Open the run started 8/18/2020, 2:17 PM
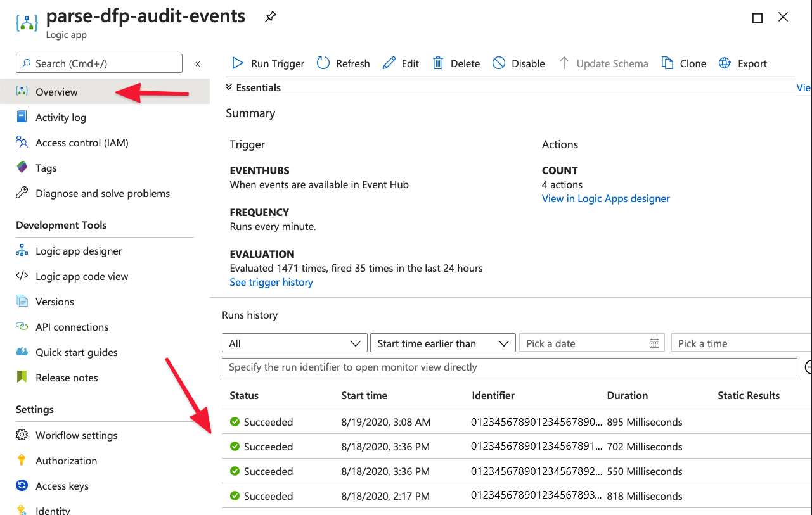 coord(517,495)
